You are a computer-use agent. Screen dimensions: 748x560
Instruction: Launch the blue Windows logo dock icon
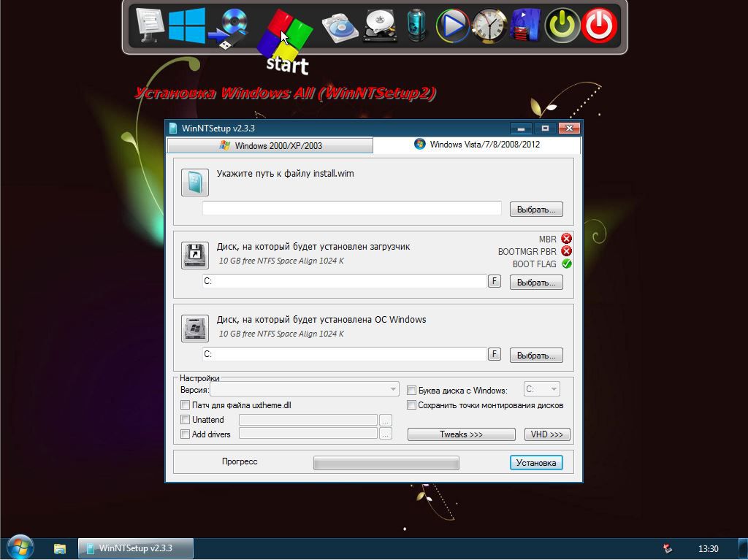click(x=187, y=26)
